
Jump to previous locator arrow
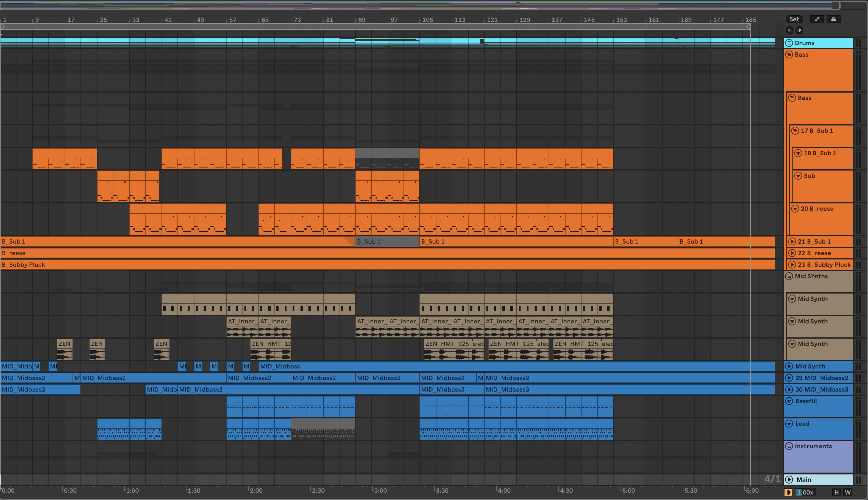pos(790,30)
